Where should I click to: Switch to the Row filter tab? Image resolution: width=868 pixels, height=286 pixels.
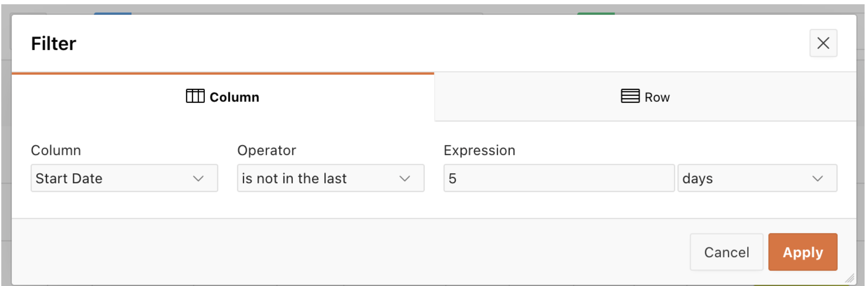click(645, 97)
